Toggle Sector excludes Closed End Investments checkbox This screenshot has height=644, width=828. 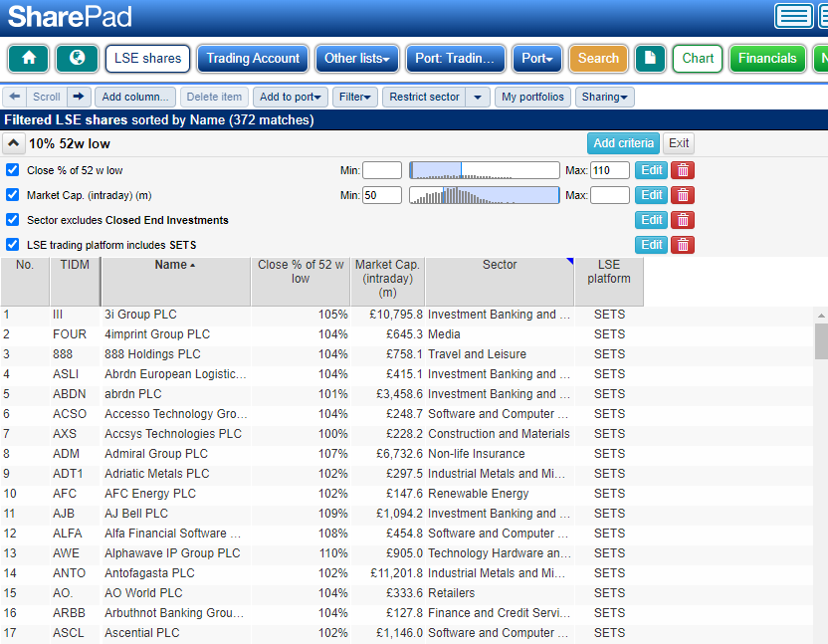pyautogui.click(x=13, y=220)
